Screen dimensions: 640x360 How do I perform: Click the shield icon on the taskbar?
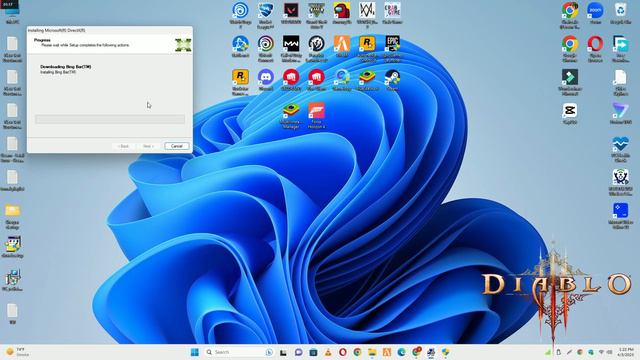tap(445, 352)
